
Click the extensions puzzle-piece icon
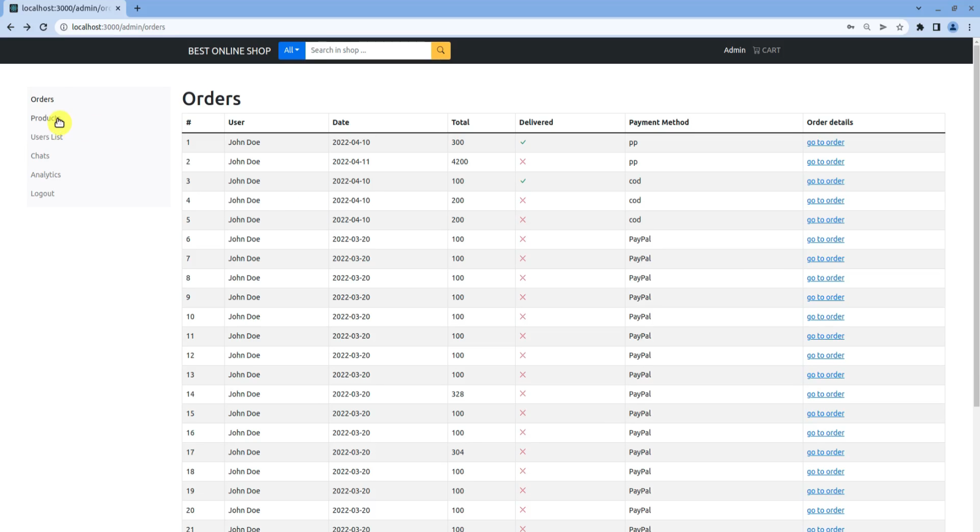click(920, 27)
